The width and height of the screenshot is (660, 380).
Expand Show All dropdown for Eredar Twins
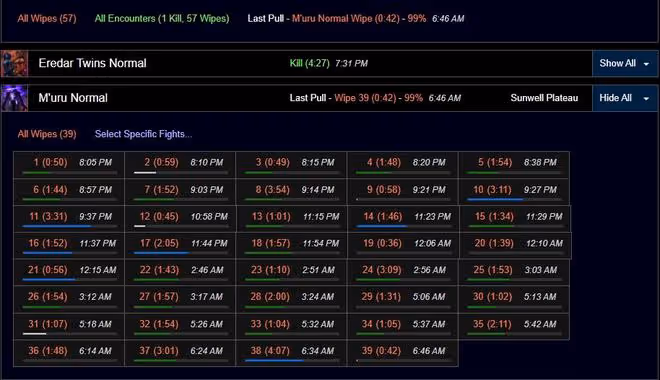tap(625, 64)
